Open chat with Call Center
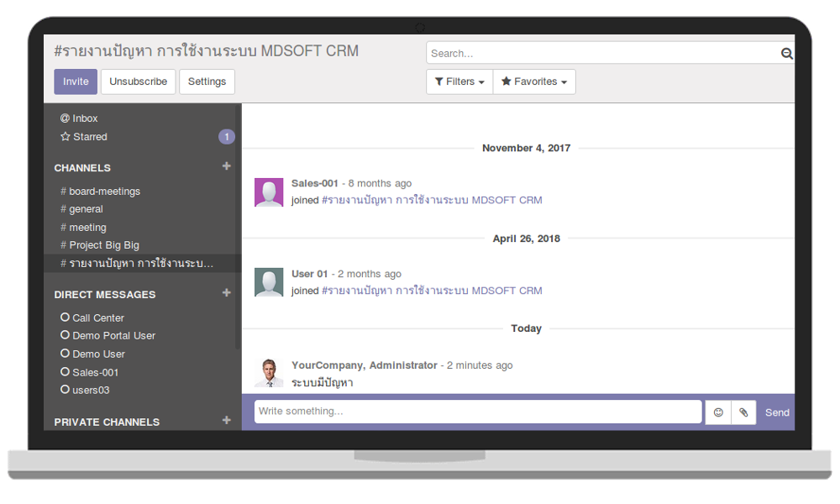The width and height of the screenshot is (840, 504). [x=98, y=318]
